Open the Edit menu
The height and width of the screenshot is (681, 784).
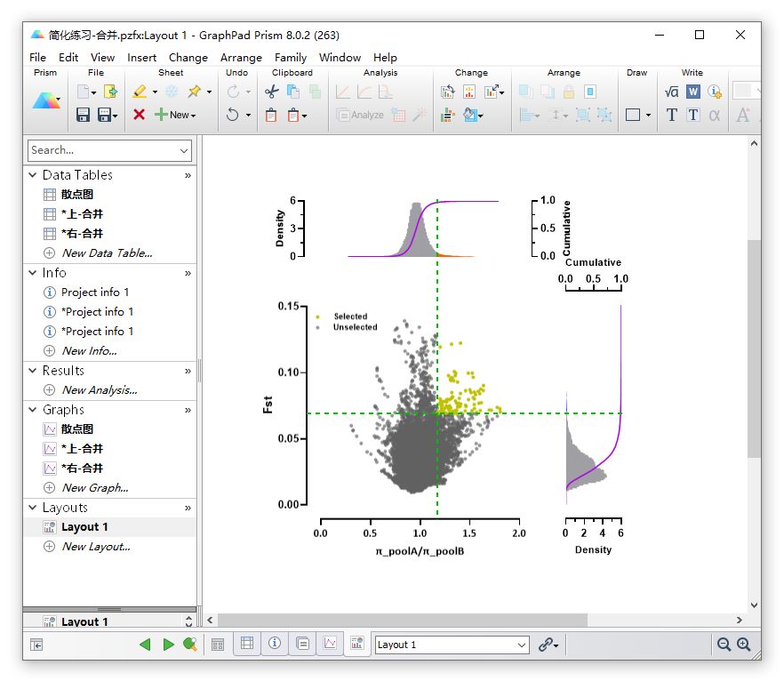[68, 58]
